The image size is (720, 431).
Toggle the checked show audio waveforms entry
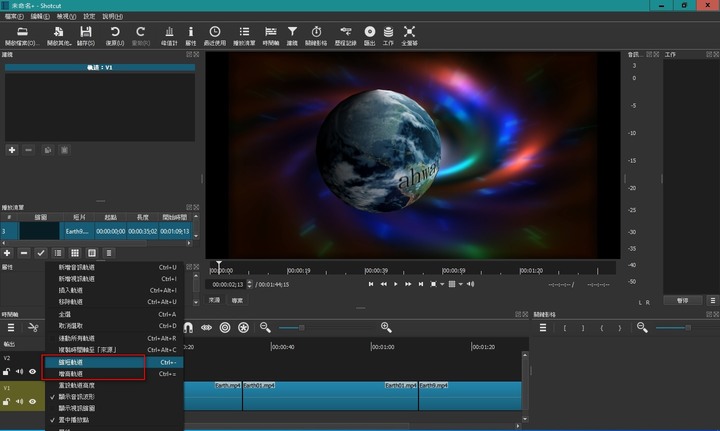point(114,397)
